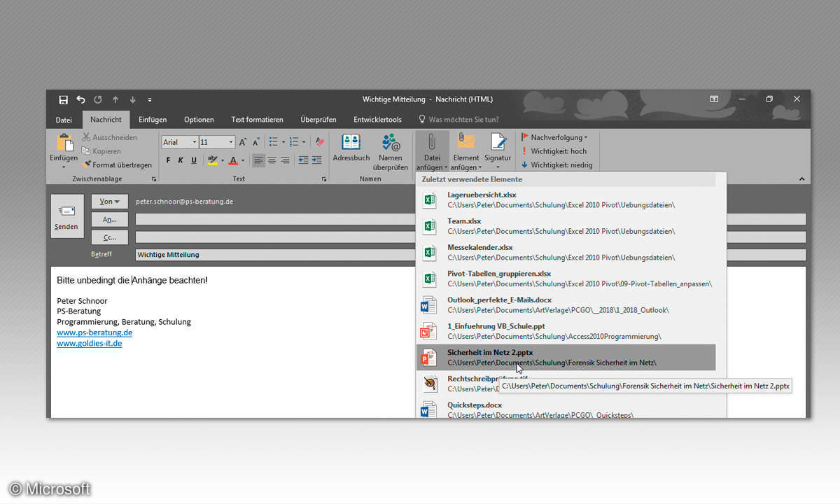The width and height of the screenshot is (840, 504).
Task: Click the Senden button
Action: (x=66, y=216)
